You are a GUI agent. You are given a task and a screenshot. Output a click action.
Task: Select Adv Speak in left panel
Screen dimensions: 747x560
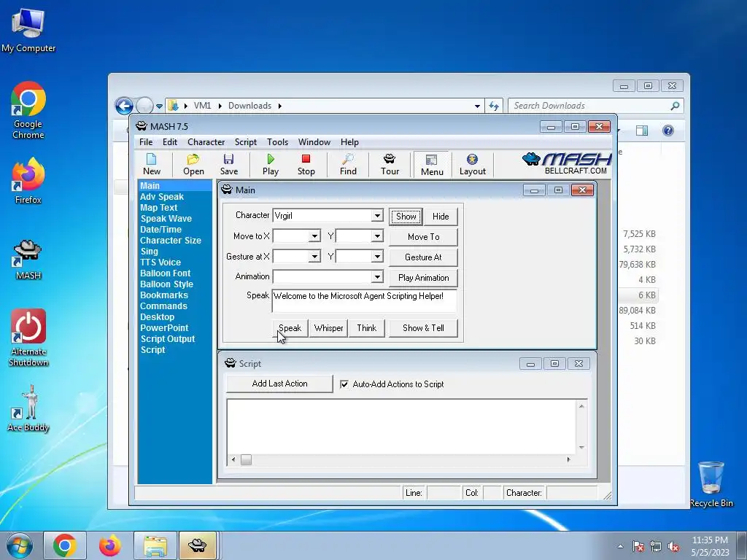[162, 197]
